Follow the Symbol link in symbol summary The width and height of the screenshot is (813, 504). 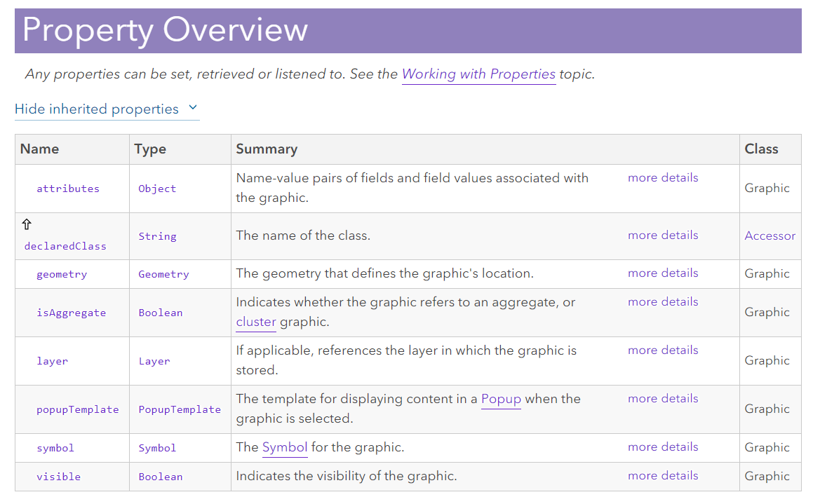[285, 447]
